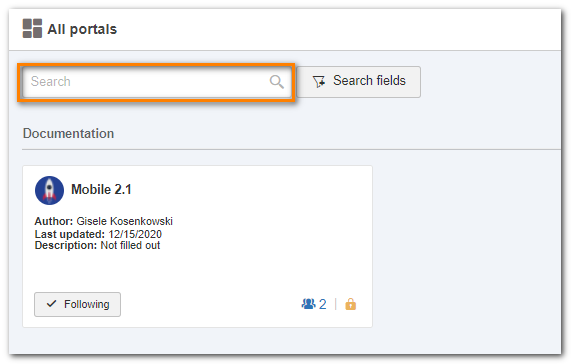Screen dimensions: 571x364
Task: Click the checkmark in Following button
Action: click(52, 304)
